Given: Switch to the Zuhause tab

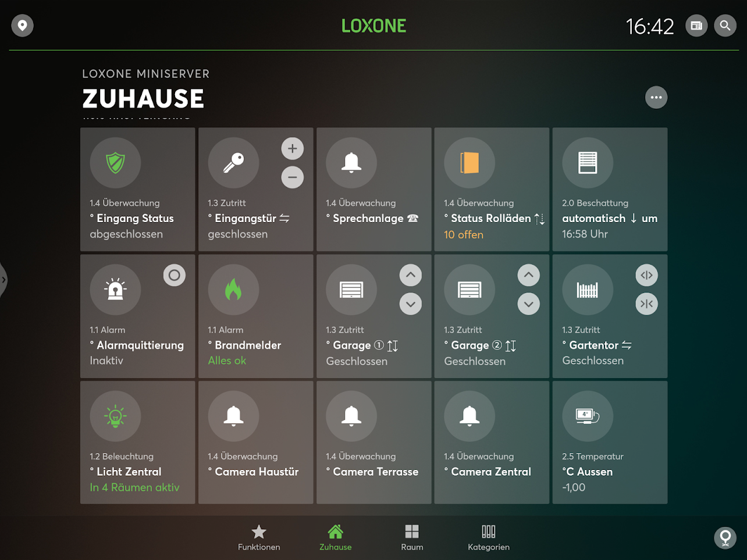Looking at the screenshot, I should tap(336, 538).
